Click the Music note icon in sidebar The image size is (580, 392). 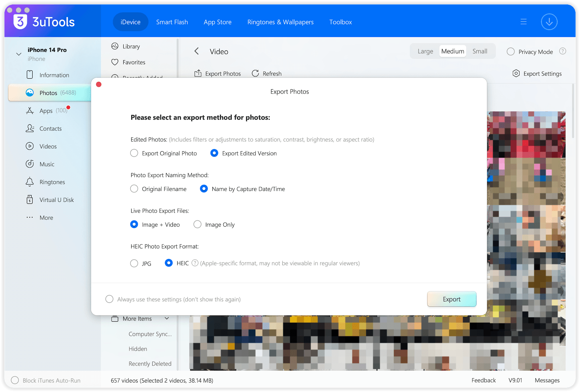[30, 164]
